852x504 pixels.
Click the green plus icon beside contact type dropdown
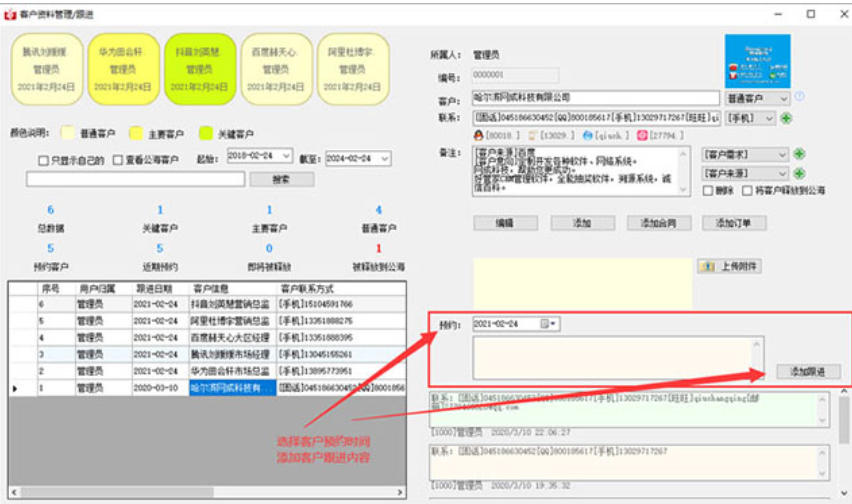pyautogui.click(x=786, y=118)
